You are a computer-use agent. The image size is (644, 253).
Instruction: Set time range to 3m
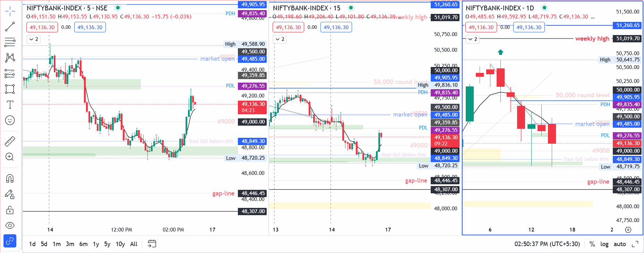[70, 244]
